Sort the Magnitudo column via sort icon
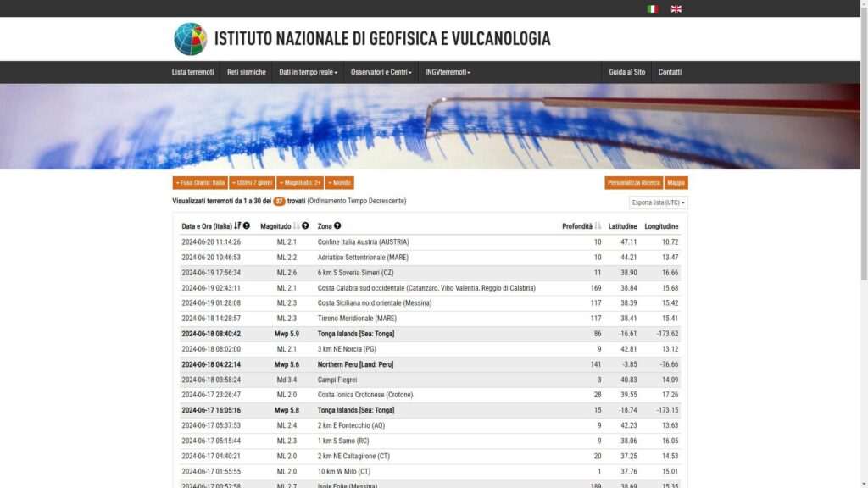868x488 pixels. click(297, 226)
